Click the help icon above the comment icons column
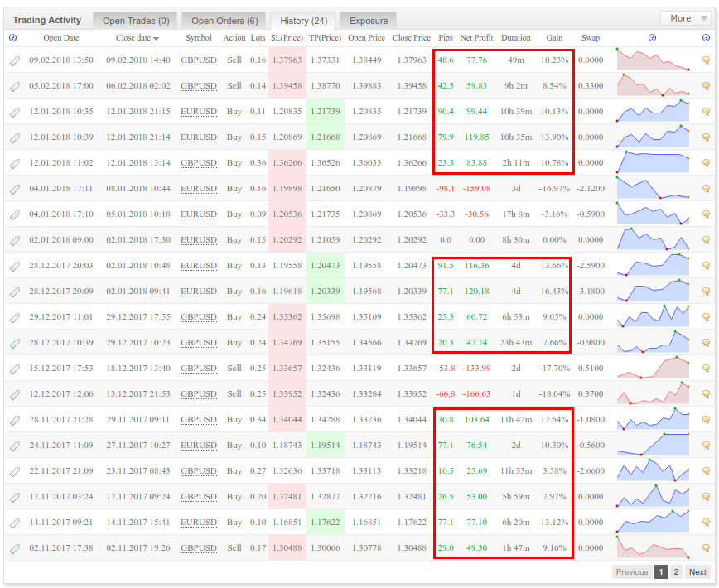 (706, 37)
